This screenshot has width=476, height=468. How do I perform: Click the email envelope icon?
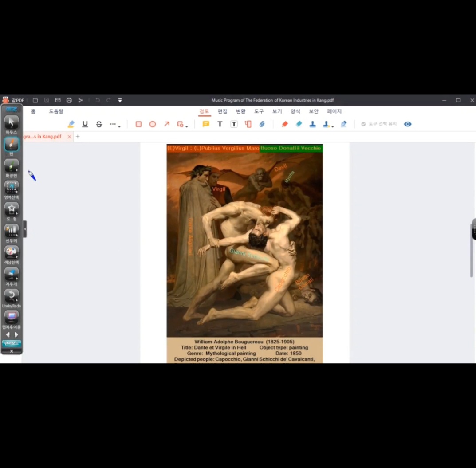(x=58, y=100)
